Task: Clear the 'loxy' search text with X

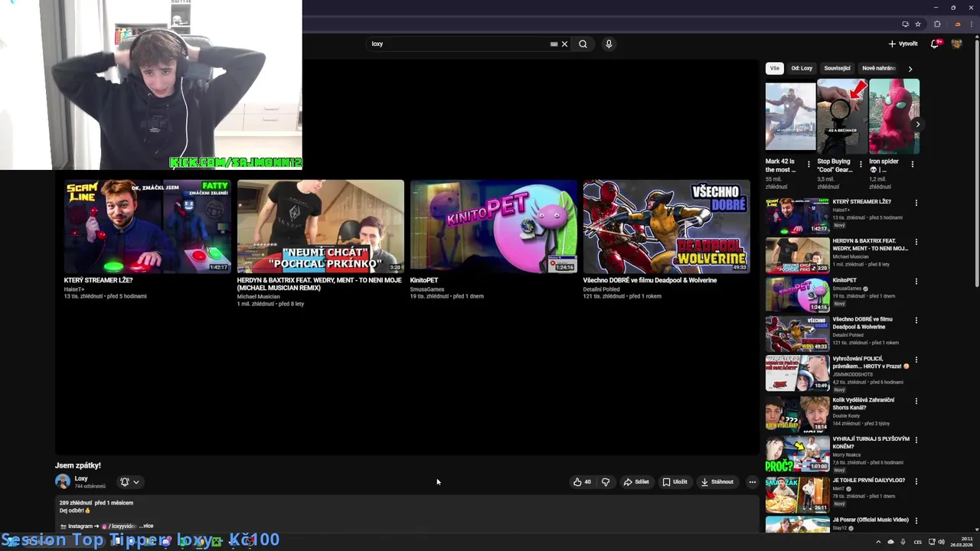Action: click(565, 44)
